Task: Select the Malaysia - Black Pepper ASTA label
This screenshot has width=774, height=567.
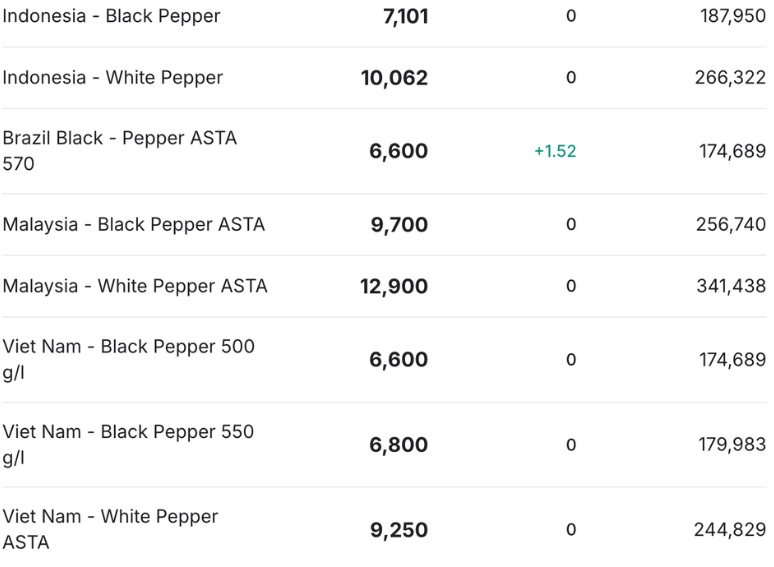Action: pyautogui.click(x=134, y=225)
